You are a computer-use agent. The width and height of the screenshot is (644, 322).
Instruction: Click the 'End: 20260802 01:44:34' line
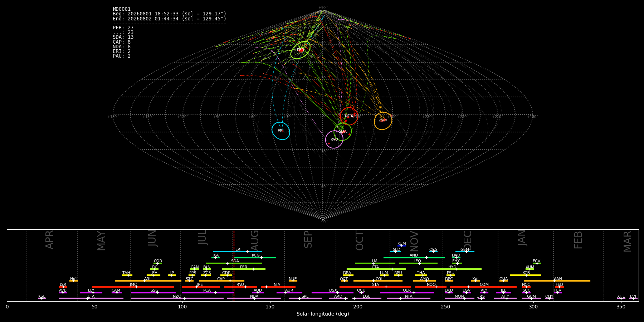(x=170, y=19)
